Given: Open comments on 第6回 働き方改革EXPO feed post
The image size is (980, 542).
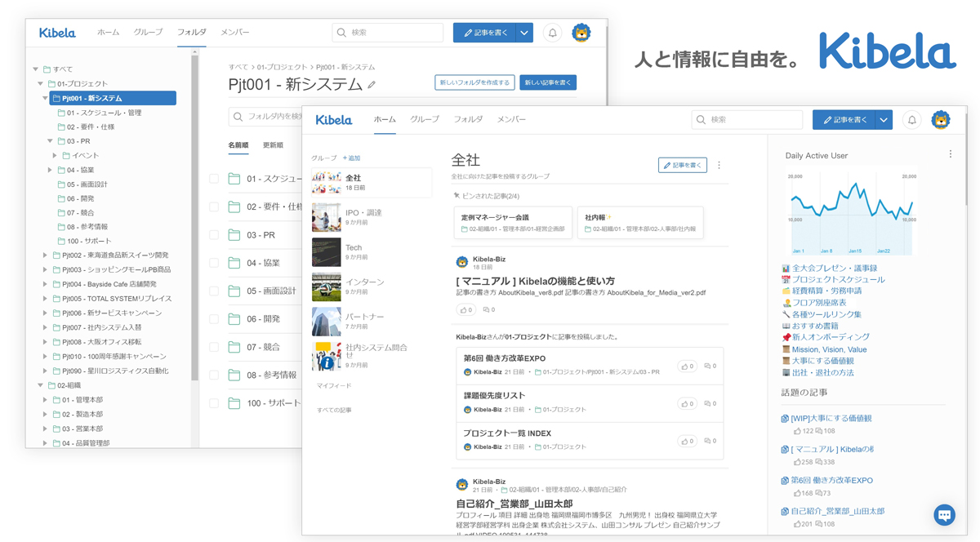Looking at the screenshot, I should click(710, 366).
